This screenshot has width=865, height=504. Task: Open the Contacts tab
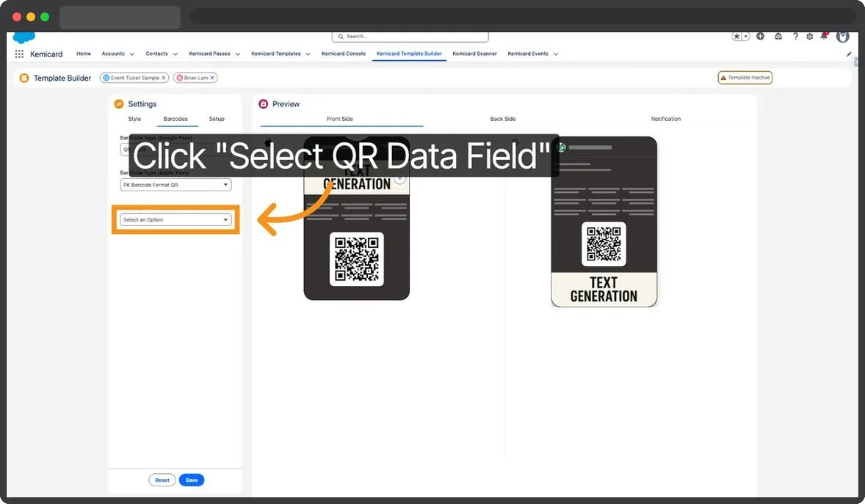click(156, 54)
